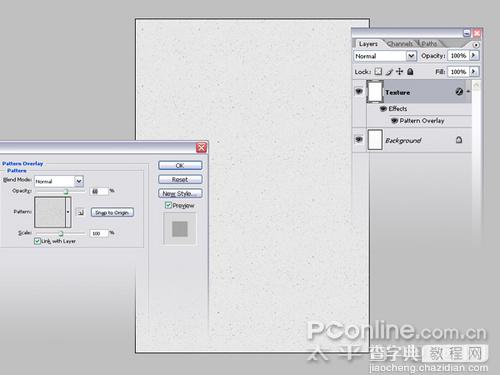Close the Layer Style dialog
Viewport: 500px width, 375px height.
tap(201, 147)
